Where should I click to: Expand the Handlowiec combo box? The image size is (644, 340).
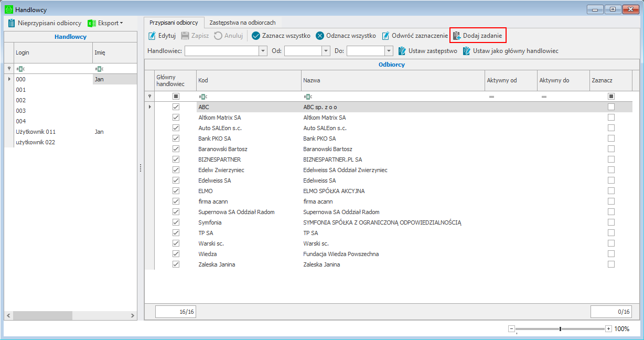[x=263, y=51]
